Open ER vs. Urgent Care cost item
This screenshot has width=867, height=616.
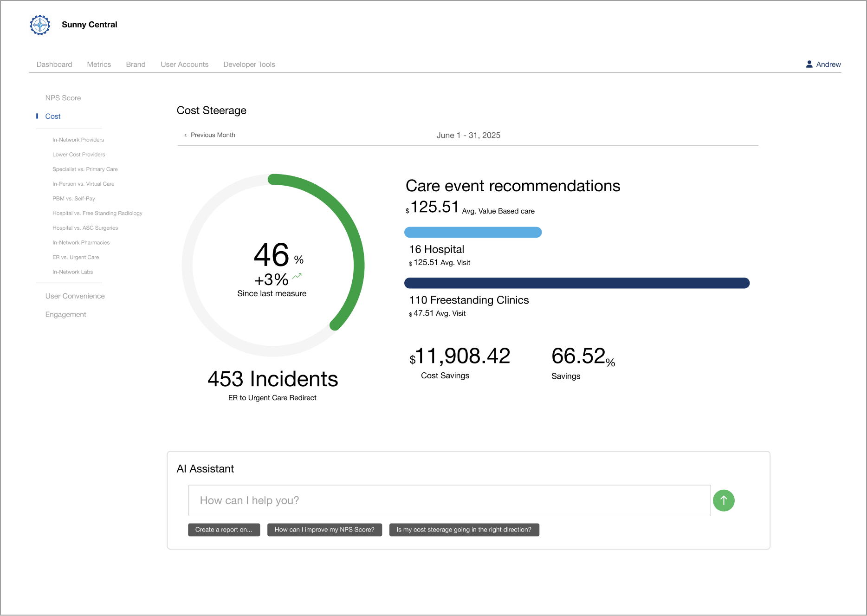76,258
